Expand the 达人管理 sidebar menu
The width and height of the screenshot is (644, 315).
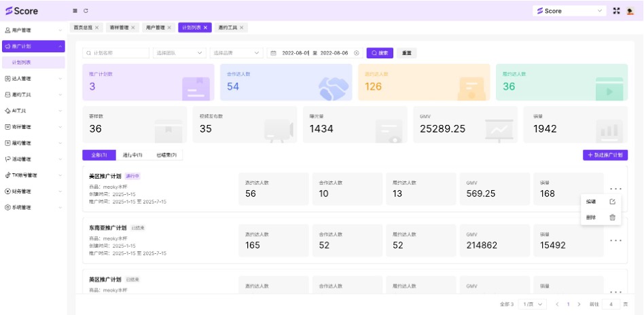(33, 79)
